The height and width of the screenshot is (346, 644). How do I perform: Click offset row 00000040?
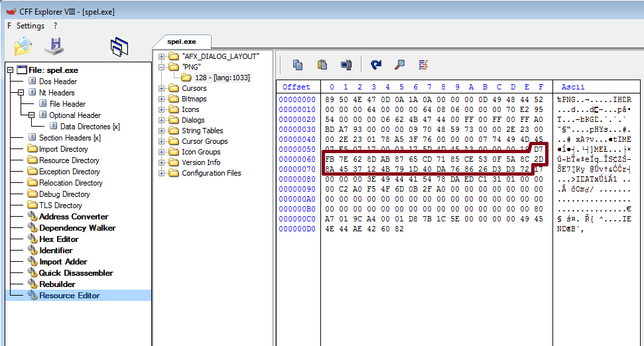[297, 139]
